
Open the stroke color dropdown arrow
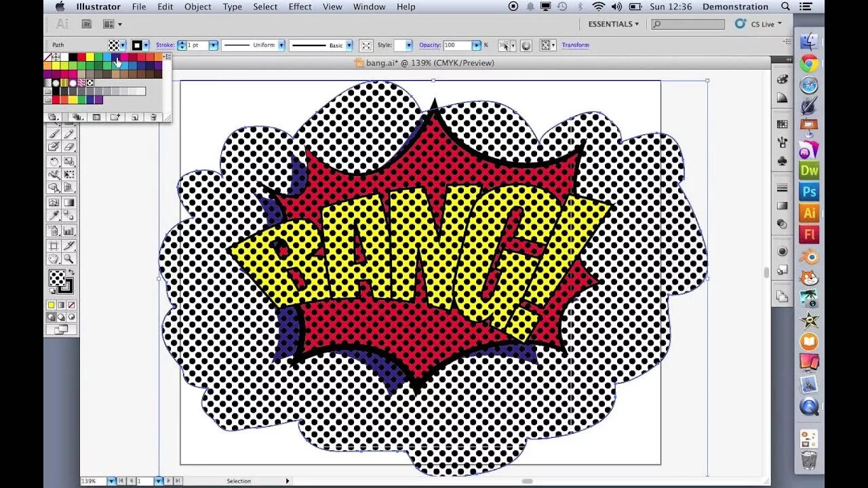click(146, 45)
